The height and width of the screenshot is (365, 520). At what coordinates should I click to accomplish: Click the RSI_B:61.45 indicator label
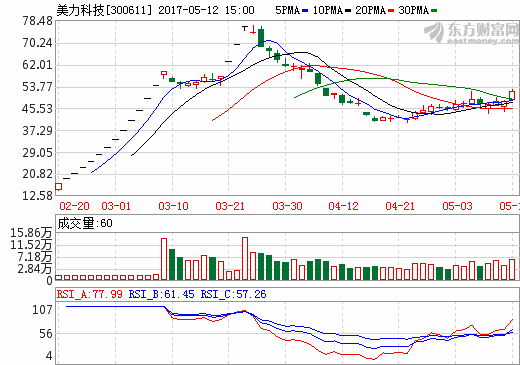pos(161,294)
